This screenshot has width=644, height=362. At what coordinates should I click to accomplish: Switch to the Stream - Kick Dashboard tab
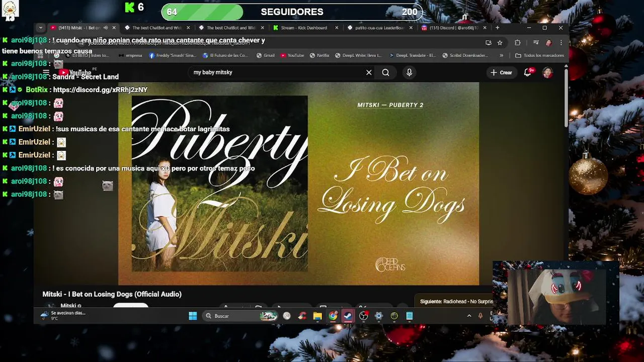304,28
